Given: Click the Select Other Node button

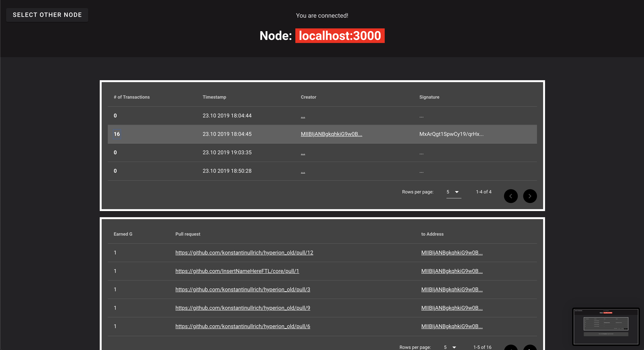Looking at the screenshot, I should (47, 15).
